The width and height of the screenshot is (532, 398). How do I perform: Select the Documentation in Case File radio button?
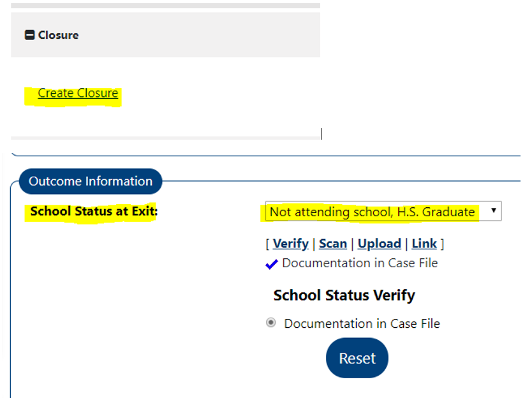(x=271, y=323)
